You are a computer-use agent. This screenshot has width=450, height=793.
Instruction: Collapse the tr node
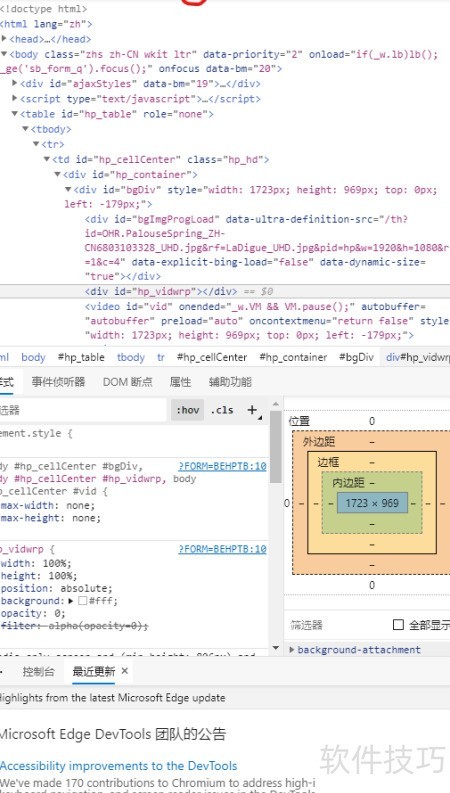tap(36, 144)
